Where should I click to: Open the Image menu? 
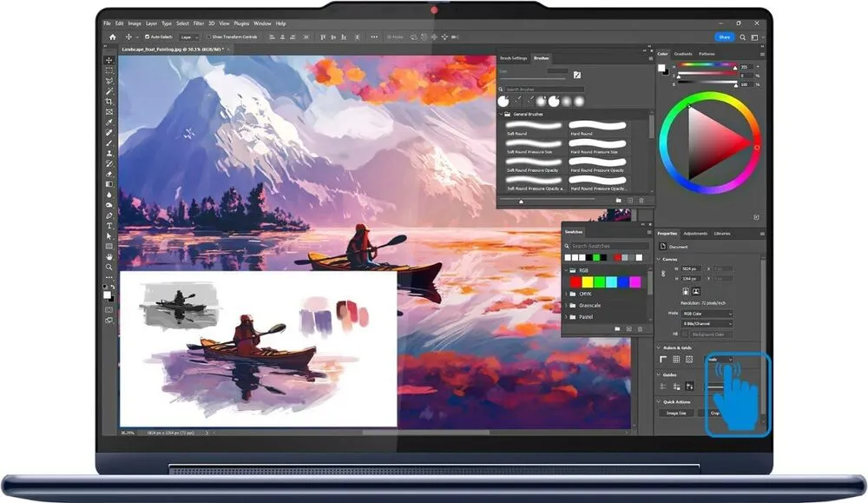135,23
